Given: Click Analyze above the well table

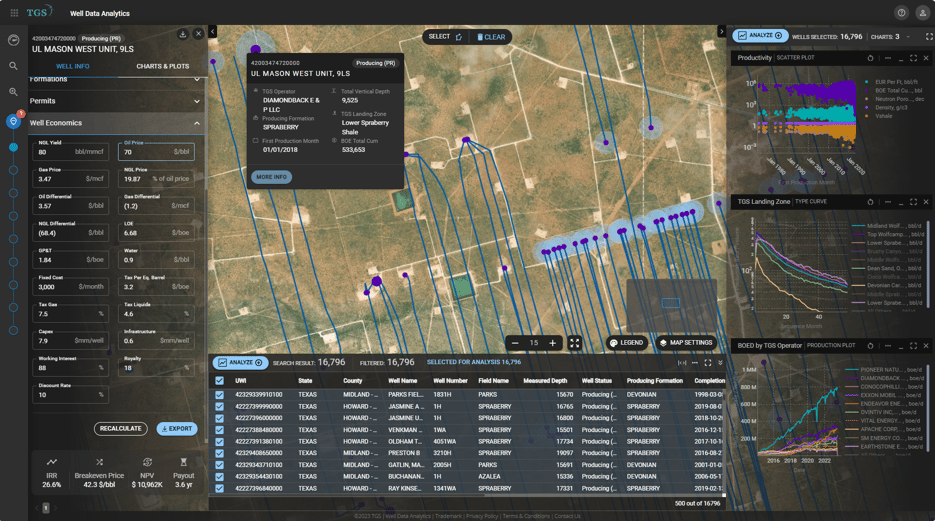Looking at the screenshot, I should pyautogui.click(x=240, y=362).
